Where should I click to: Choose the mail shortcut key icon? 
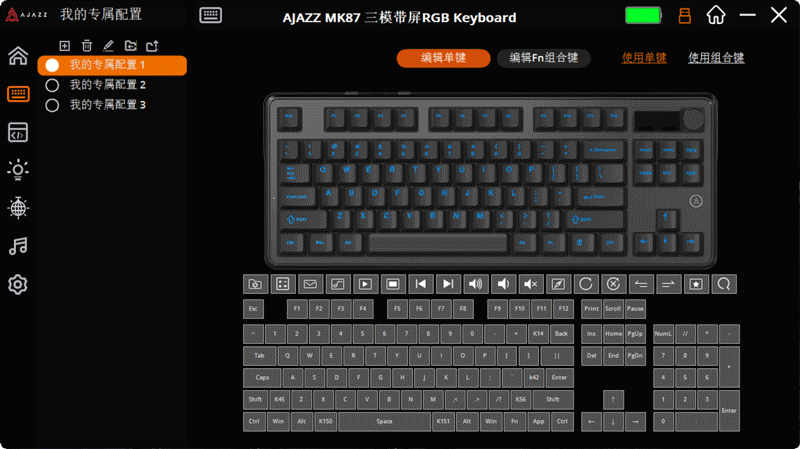310,284
